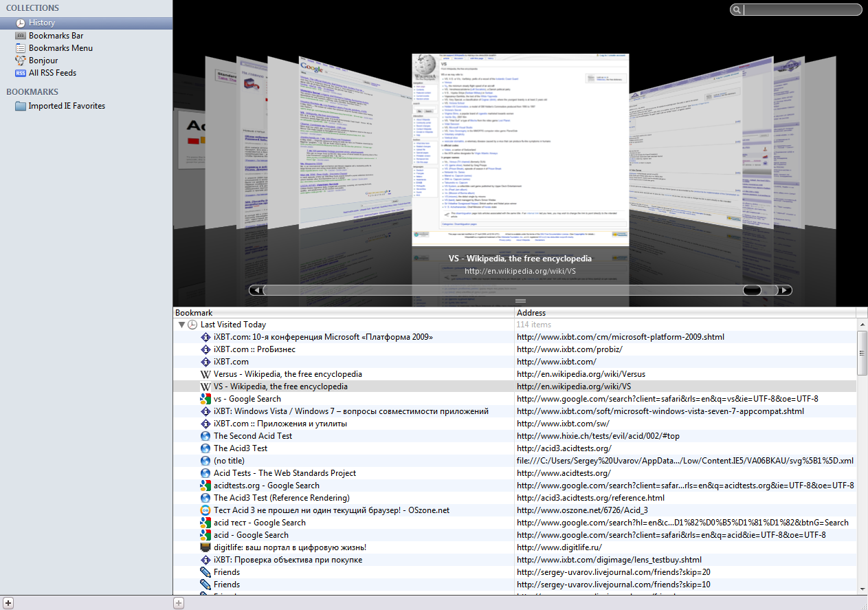
Task: Click the Cover Flow resize grip handle
Action: [x=520, y=301]
